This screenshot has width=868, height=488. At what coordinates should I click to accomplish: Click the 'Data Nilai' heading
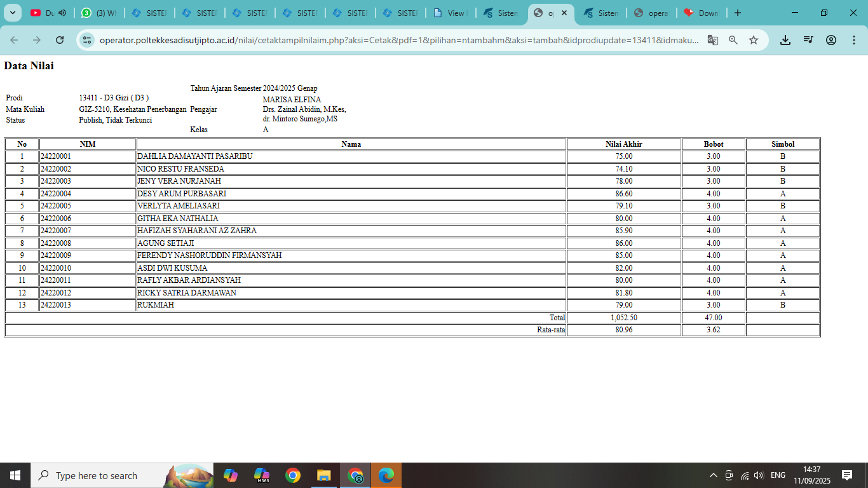point(29,65)
